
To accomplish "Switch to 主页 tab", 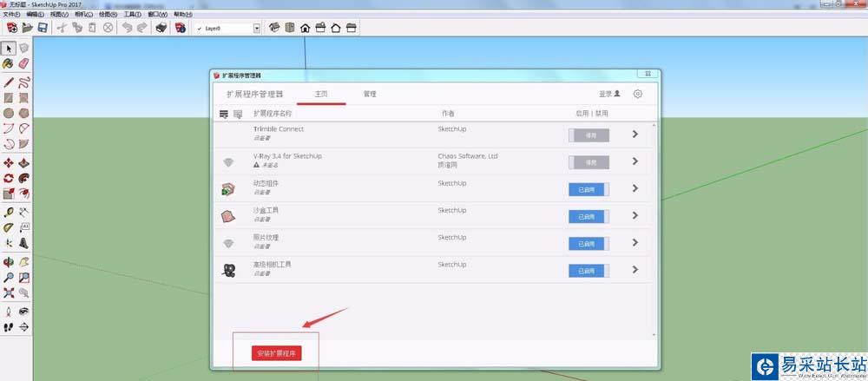I will [x=321, y=94].
